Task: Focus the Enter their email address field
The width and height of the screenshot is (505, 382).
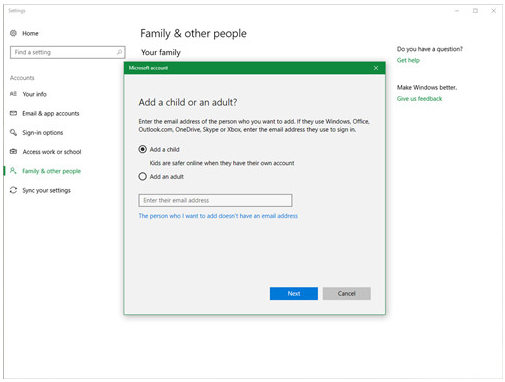Action: 215,200
